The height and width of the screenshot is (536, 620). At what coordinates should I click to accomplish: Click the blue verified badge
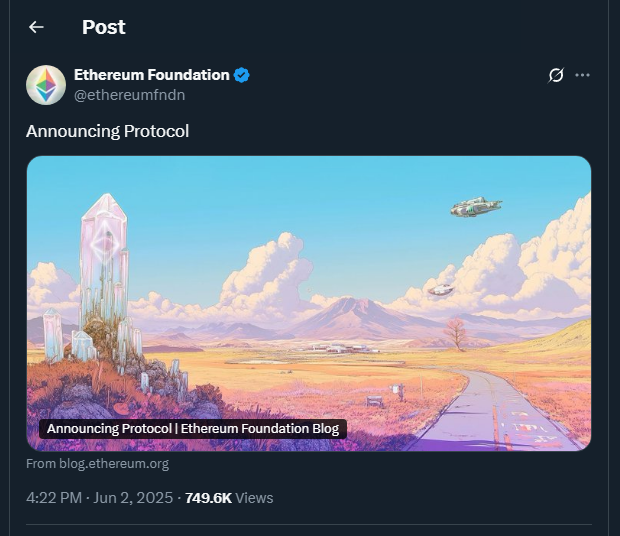click(x=242, y=75)
